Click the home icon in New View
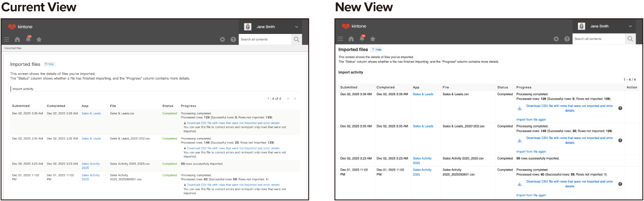The image size is (644, 201). click(351, 39)
